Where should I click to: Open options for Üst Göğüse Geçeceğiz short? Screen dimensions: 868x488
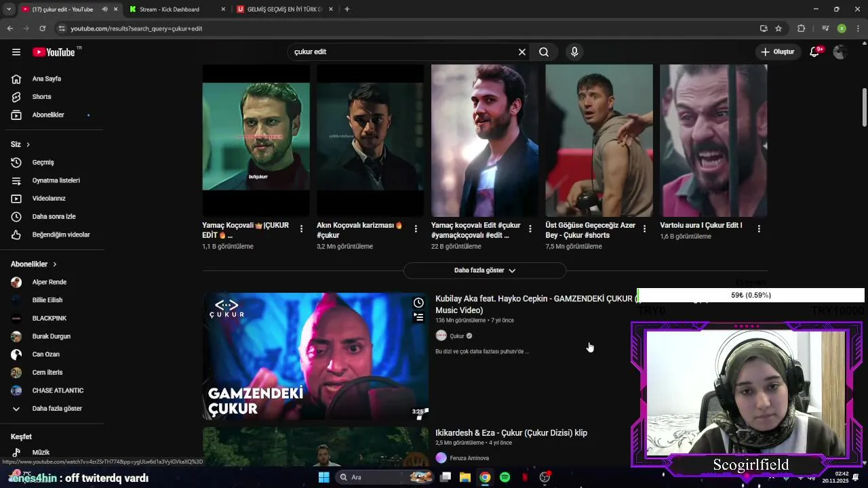(x=644, y=229)
